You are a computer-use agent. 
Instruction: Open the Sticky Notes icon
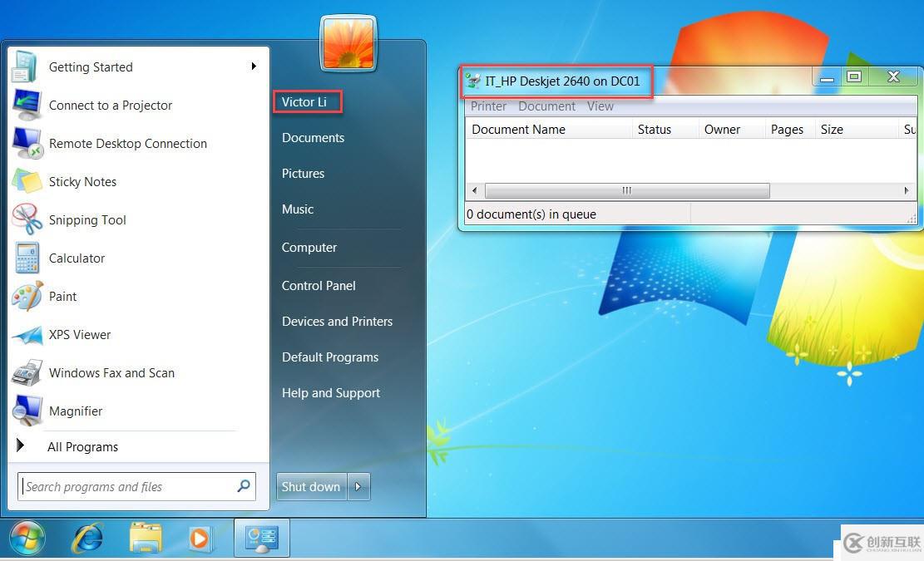[x=27, y=181]
